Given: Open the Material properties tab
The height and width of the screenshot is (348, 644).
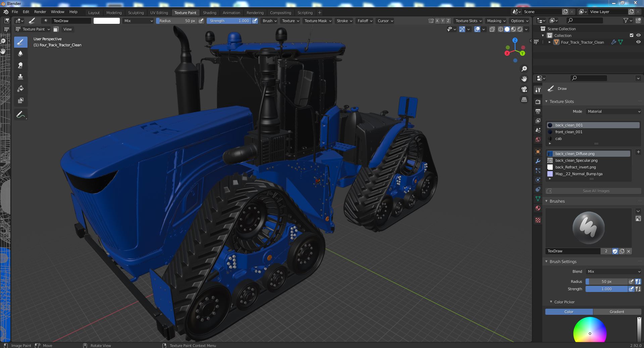Looking at the screenshot, I should pyautogui.click(x=538, y=208).
